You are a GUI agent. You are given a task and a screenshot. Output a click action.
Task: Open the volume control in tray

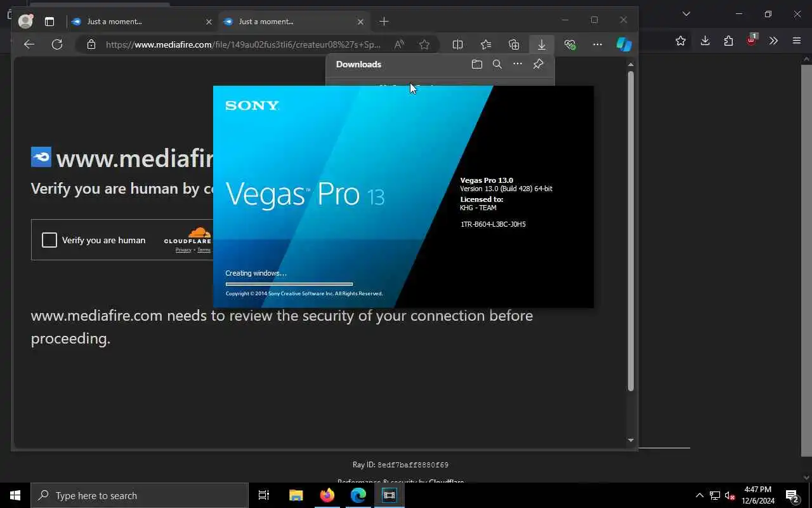point(730,495)
